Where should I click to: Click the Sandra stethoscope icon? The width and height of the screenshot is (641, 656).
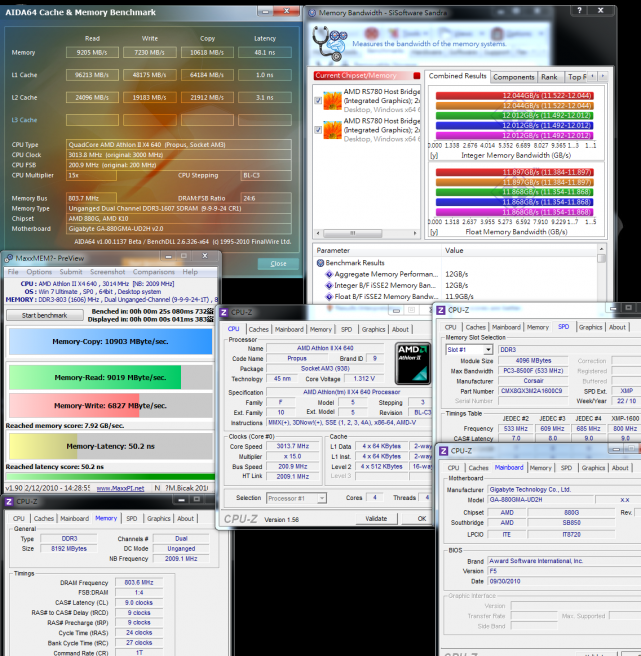[x=330, y=44]
